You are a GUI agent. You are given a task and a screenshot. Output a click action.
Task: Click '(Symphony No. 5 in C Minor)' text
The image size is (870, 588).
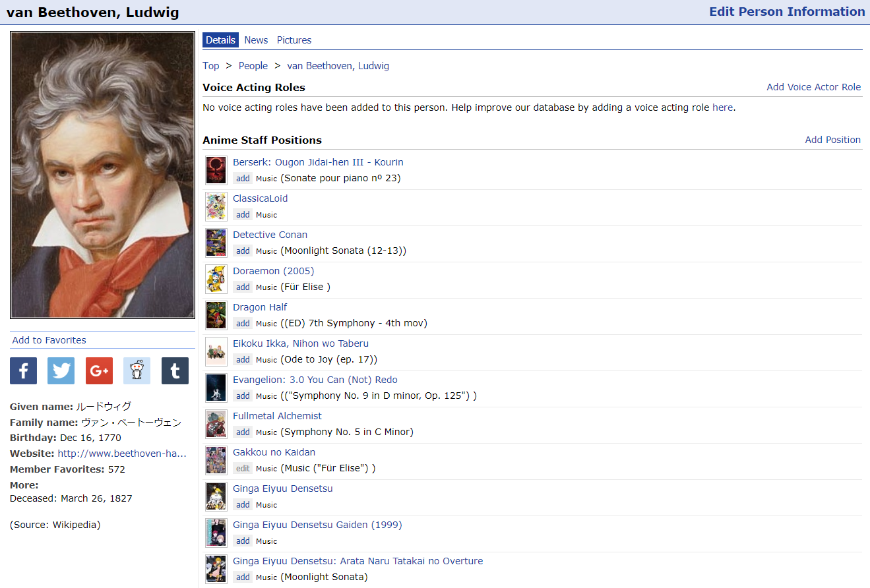point(347,432)
